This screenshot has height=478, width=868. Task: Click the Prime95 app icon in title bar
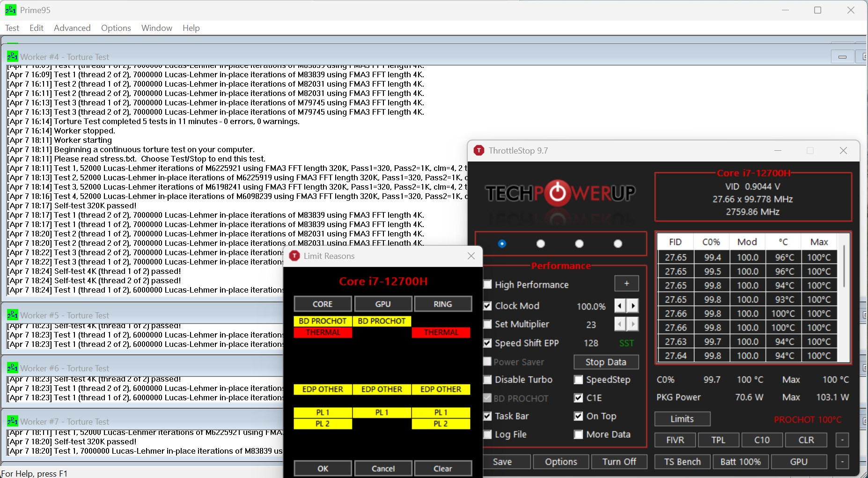click(10, 10)
